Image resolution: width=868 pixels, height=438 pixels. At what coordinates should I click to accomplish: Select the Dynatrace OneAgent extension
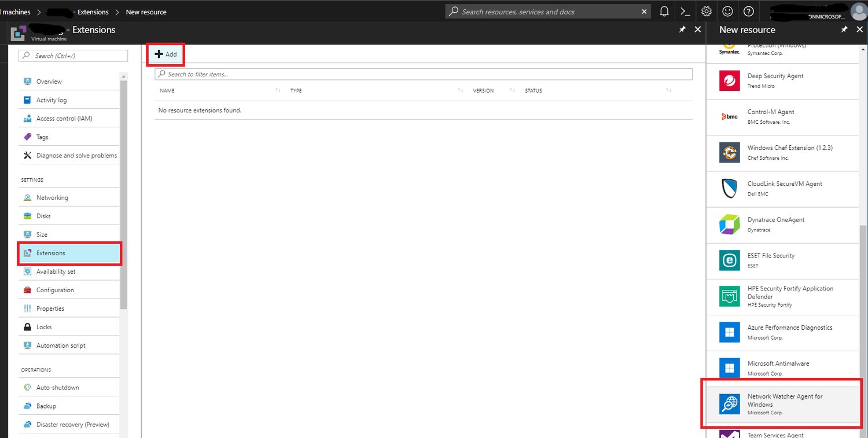(775, 224)
